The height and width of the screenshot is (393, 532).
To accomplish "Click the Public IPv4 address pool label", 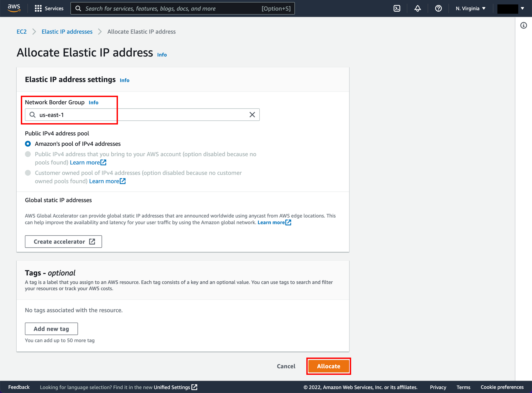I will 57,133.
